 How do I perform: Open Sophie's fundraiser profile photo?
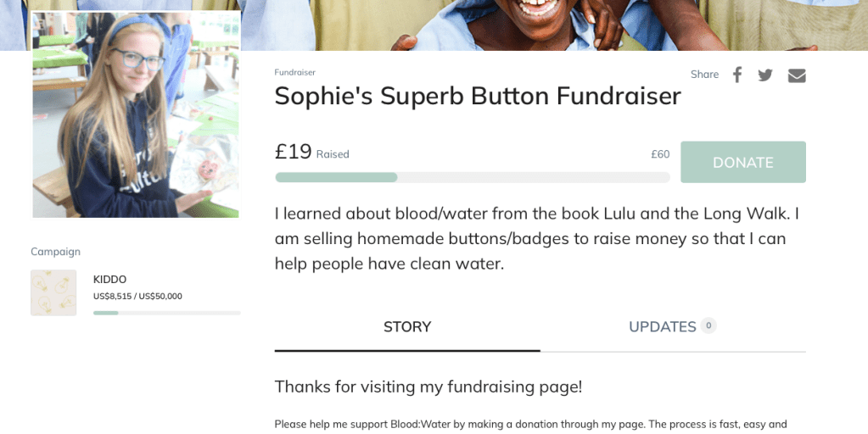(x=136, y=114)
